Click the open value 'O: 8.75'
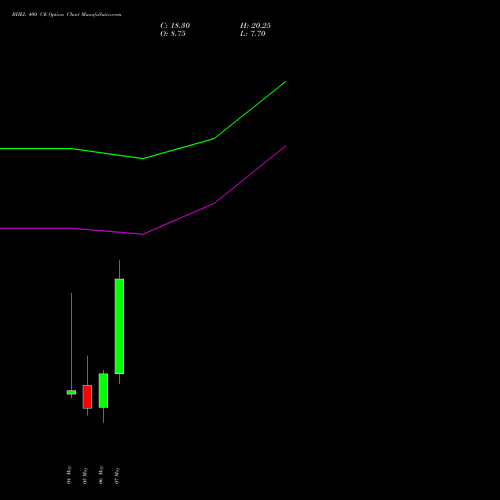 pyautogui.click(x=173, y=34)
